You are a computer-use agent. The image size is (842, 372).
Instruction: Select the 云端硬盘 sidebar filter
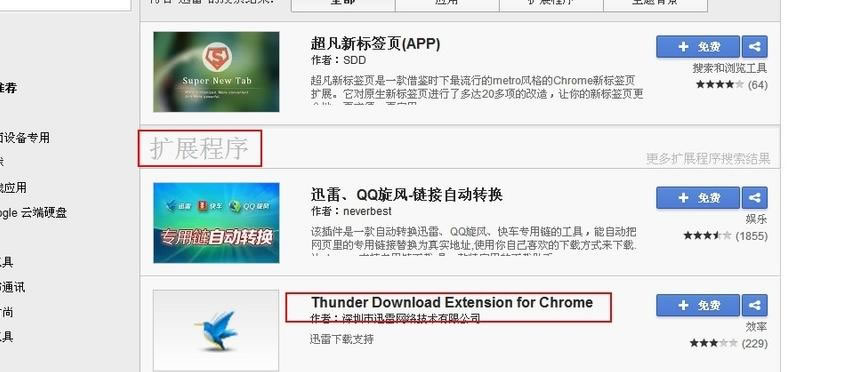pyautogui.click(x=33, y=213)
